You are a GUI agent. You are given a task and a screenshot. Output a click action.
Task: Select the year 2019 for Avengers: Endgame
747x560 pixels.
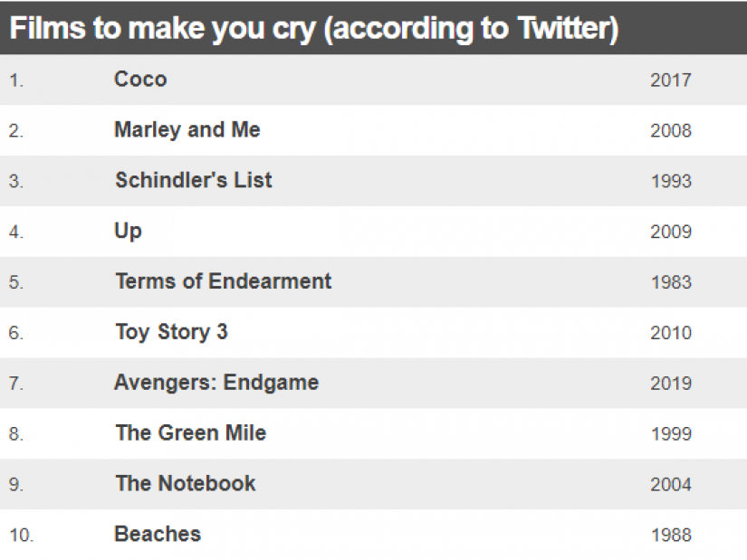671,384
